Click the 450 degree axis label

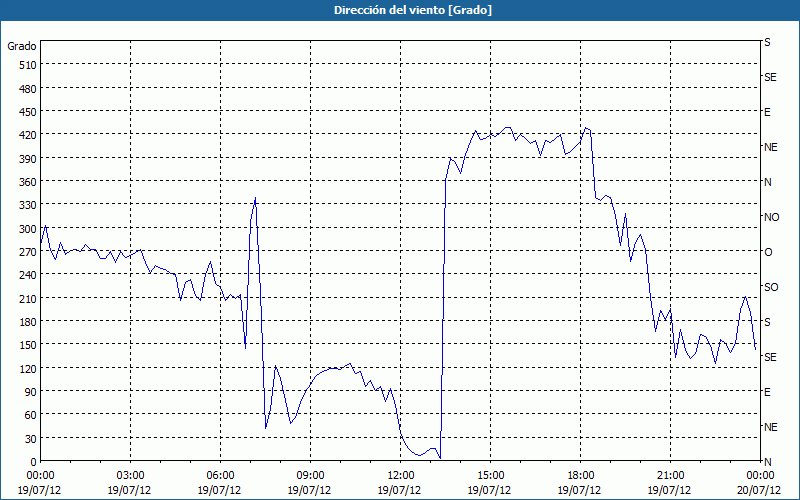coord(28,112)
